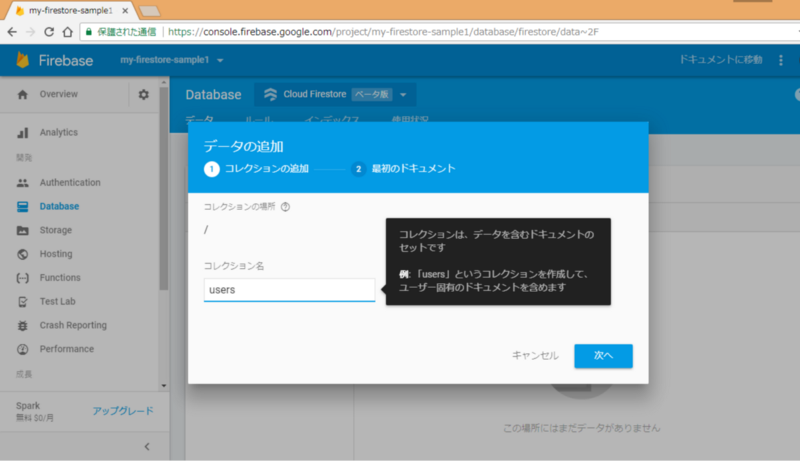Image resolution: width=800 pixels, height=461 pixels.
Task: Click the sidebar scroll up arrow
Action: 164,82
